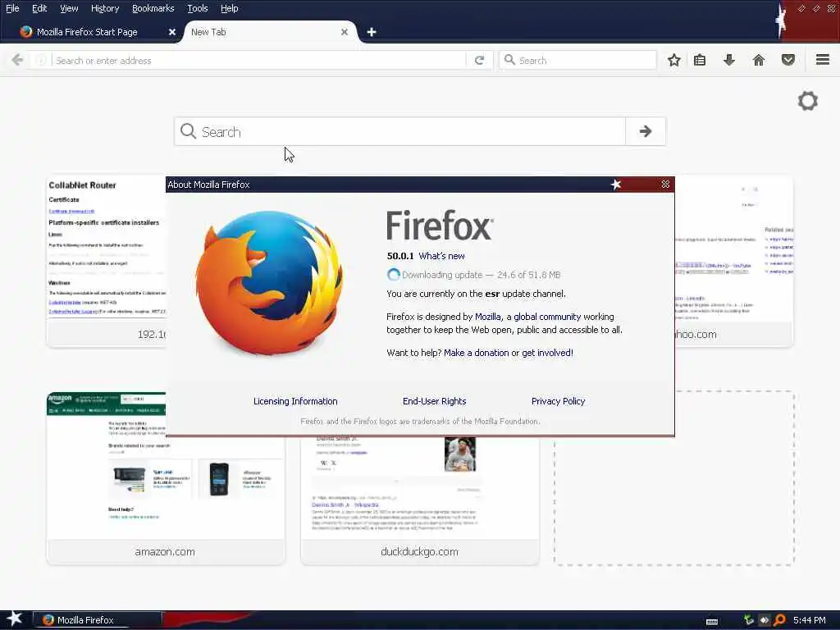Click the reload page icon
The image size is (840, 630).
pos(479,60)
